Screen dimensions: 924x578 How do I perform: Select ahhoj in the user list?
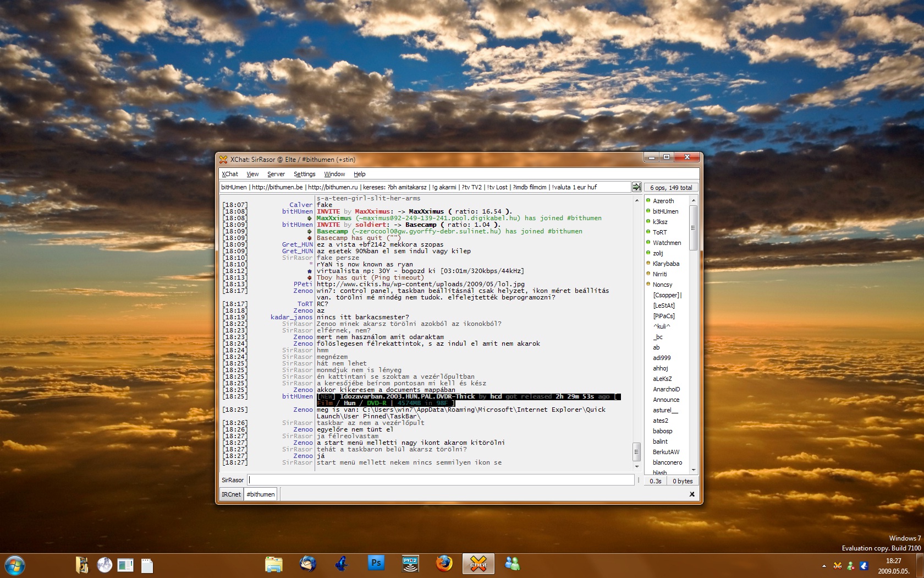coord(661,368)
